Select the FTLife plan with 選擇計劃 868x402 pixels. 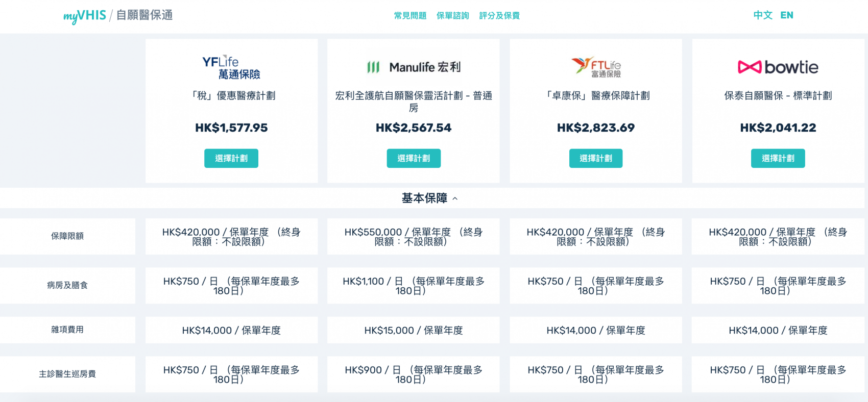point(596,158)
